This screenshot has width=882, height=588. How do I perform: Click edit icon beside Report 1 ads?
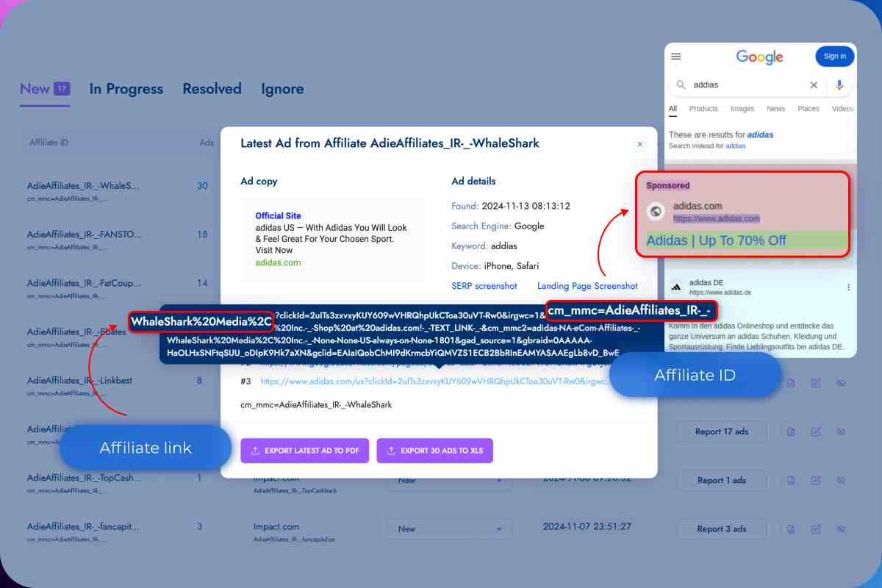(816, 480)
